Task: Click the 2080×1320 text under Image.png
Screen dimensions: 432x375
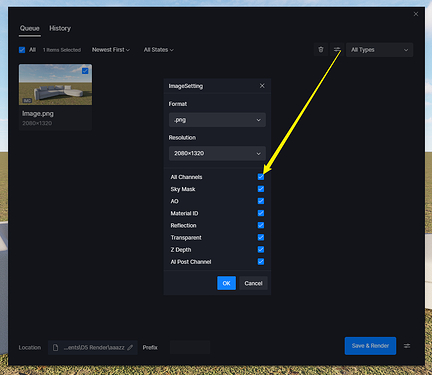Action: point(37,123)
